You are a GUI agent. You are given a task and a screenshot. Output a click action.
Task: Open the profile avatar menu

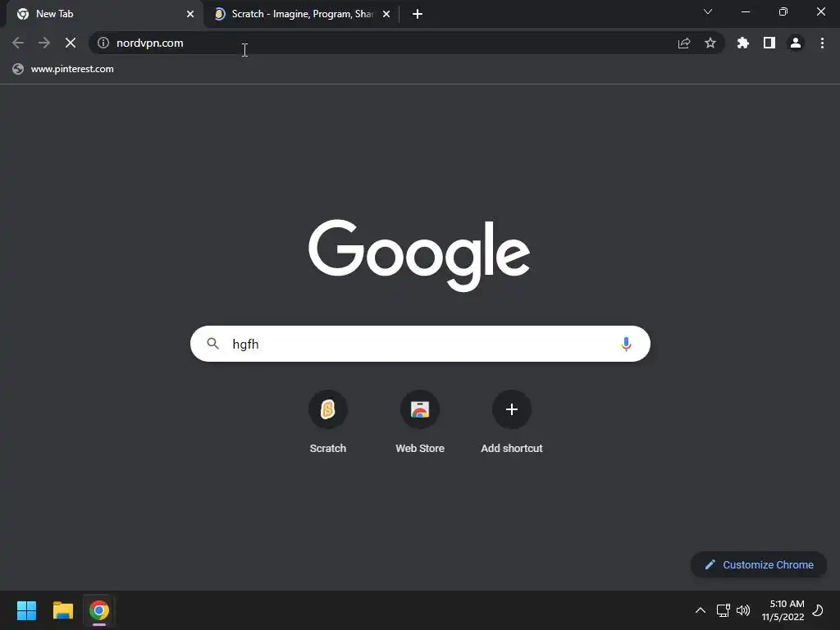796,43
